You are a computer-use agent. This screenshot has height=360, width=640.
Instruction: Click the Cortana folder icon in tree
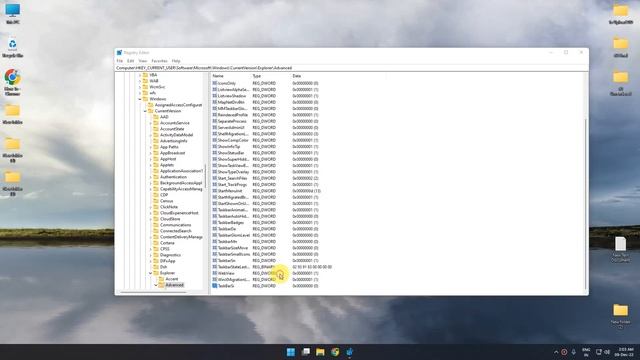coord(156,243)
